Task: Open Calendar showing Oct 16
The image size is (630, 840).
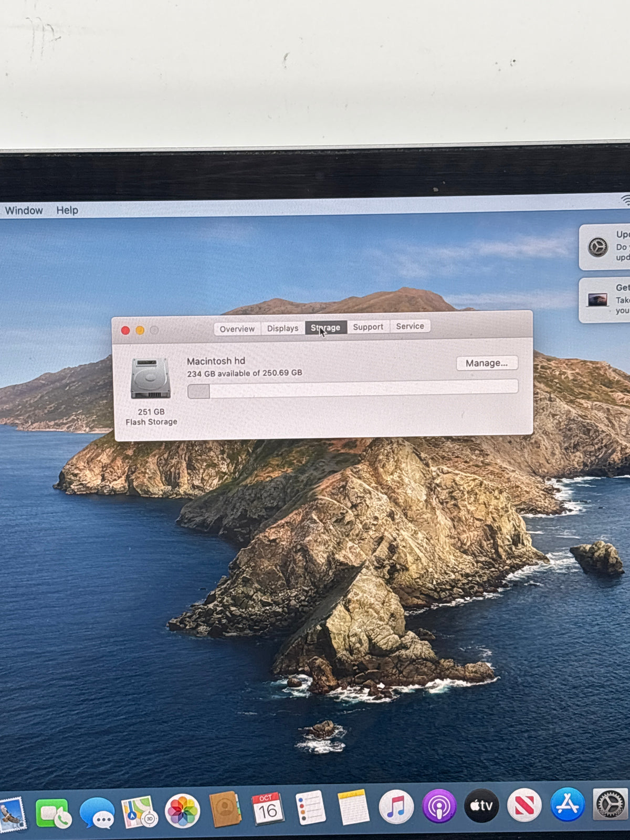Action: (x=268, y=808)
